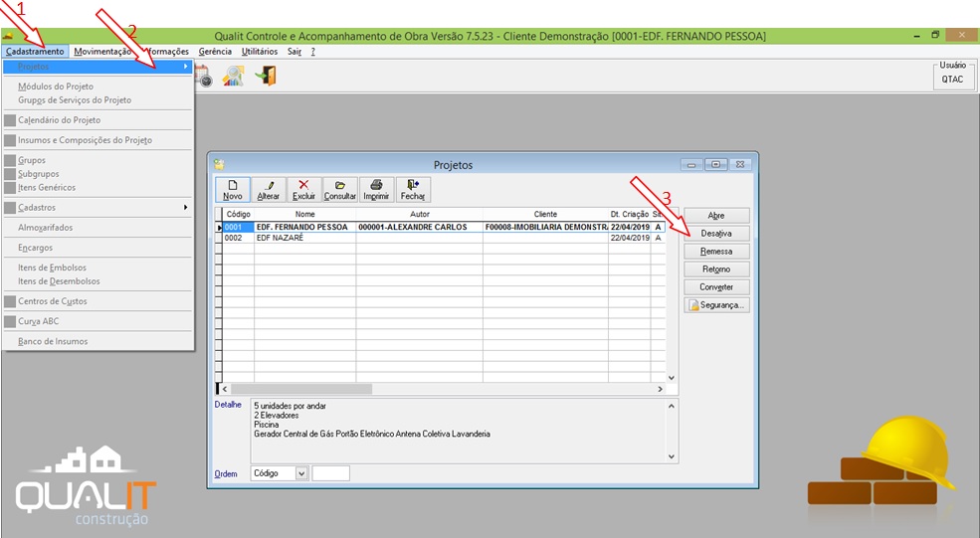Expand the Projetos submenu entry

(x=98, y=67)
